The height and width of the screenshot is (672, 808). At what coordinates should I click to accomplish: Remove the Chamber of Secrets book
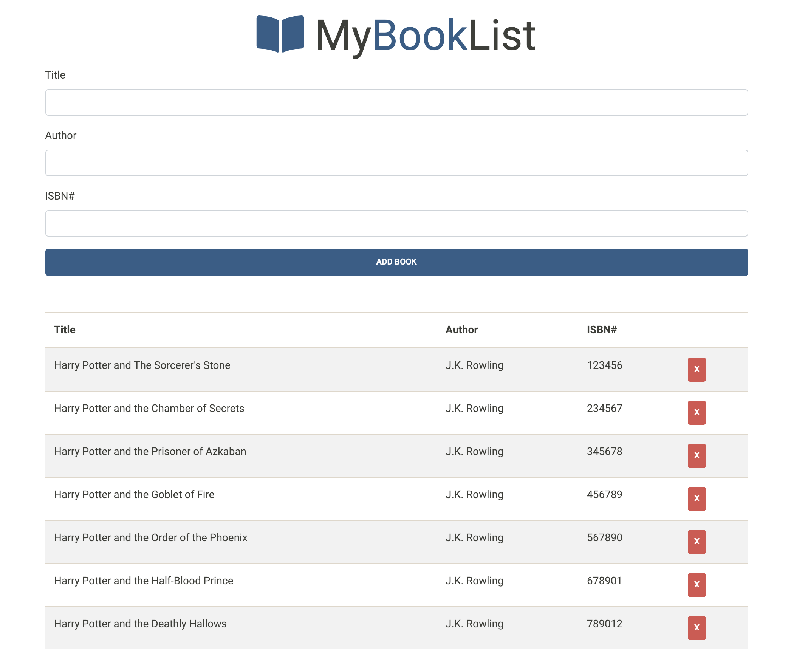coord(697,413)
